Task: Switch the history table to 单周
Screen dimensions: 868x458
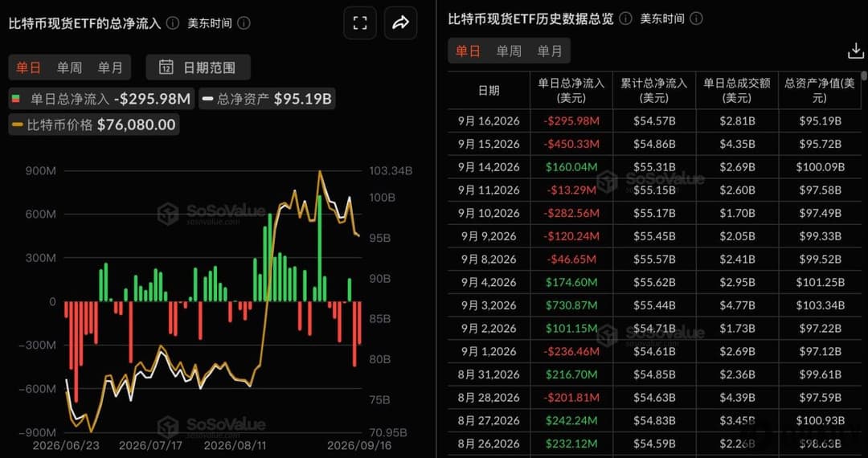Action: 509,51
